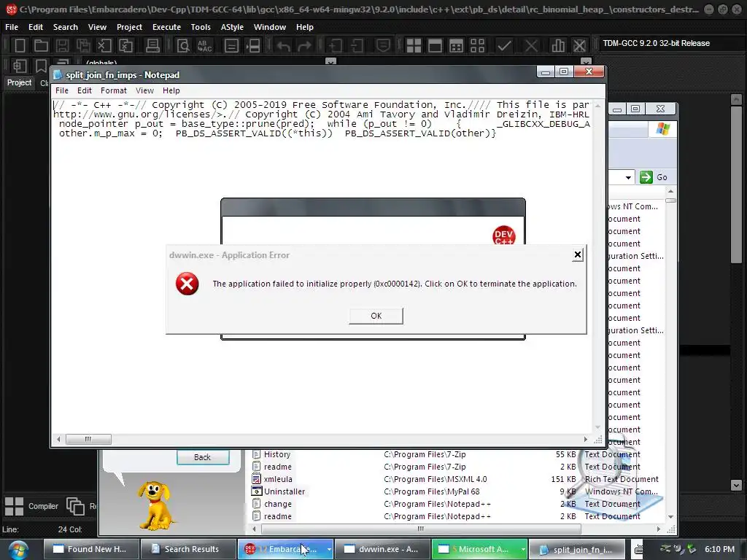The image size is (747, 560).
Task: Select Uninstaller file in MyPal 68 row
Action: [x=285, y=491]
